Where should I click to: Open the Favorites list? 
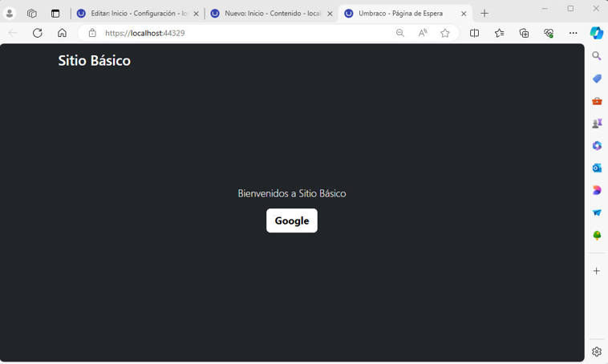[499, 33]
